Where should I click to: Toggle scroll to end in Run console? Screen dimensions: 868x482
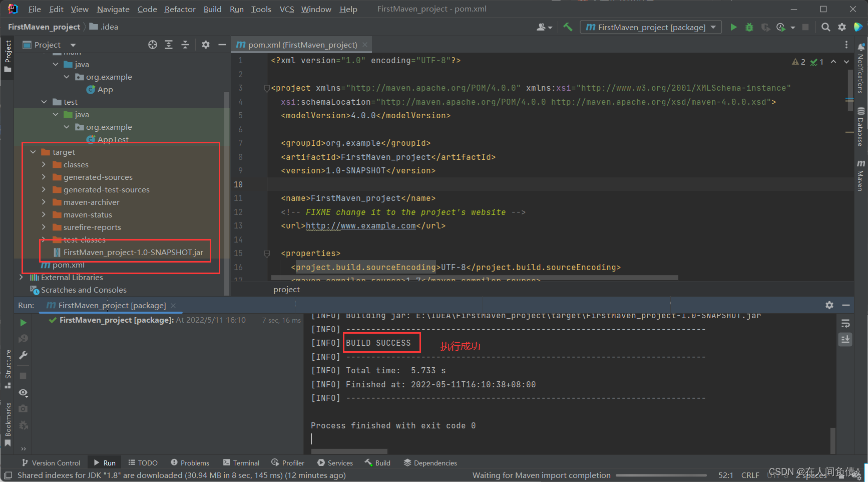pyautogui.click(x=845, y=339)
